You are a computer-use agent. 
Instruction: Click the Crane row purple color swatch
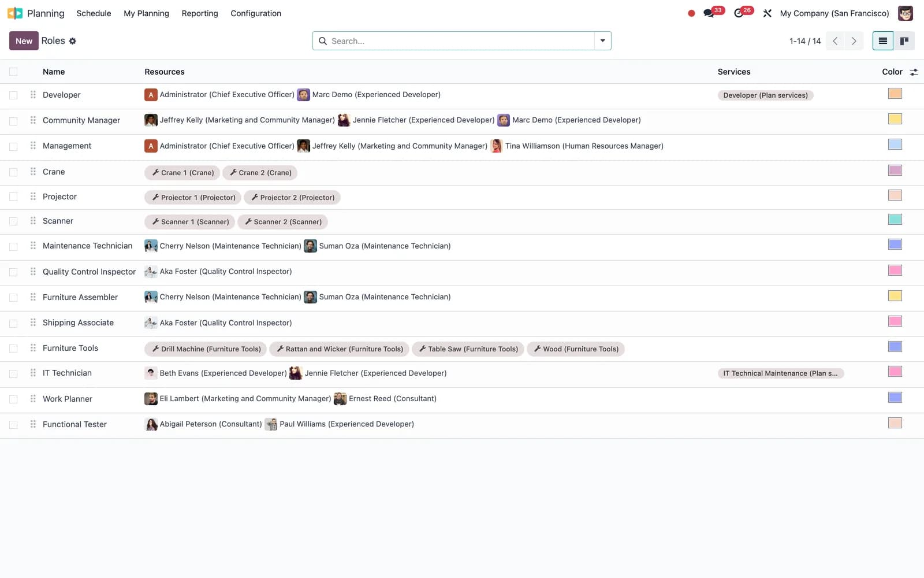coord(895,171)
